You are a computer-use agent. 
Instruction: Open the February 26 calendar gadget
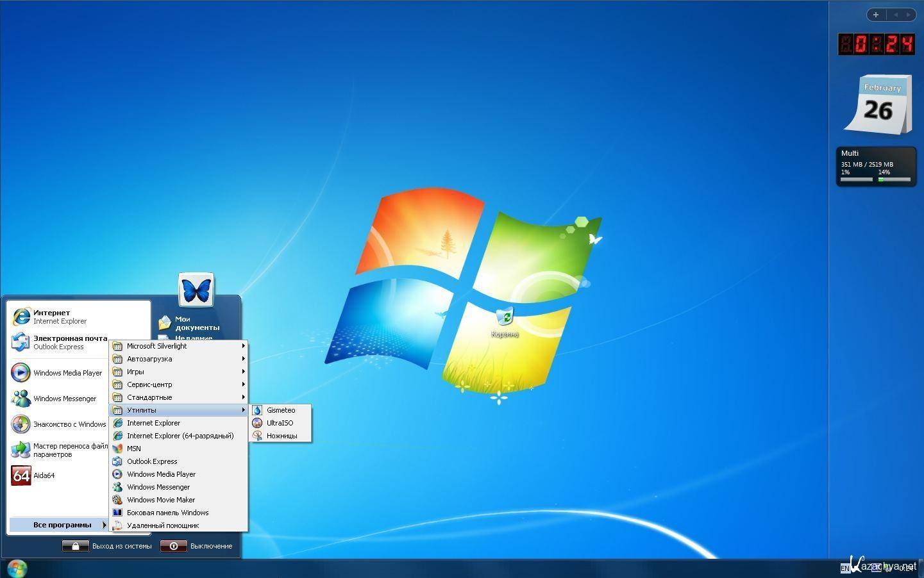tap(878, 104)
